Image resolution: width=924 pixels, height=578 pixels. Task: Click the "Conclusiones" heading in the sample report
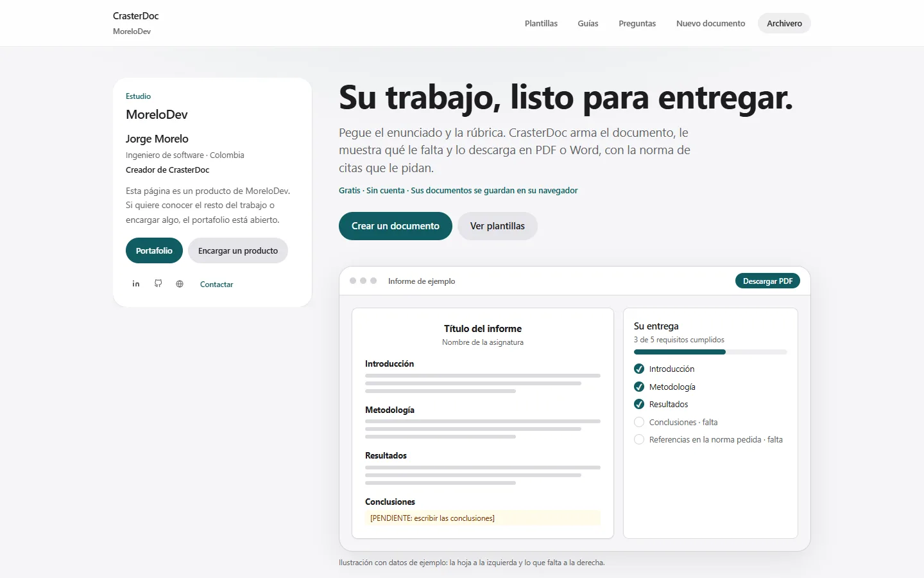click(390, 502)
